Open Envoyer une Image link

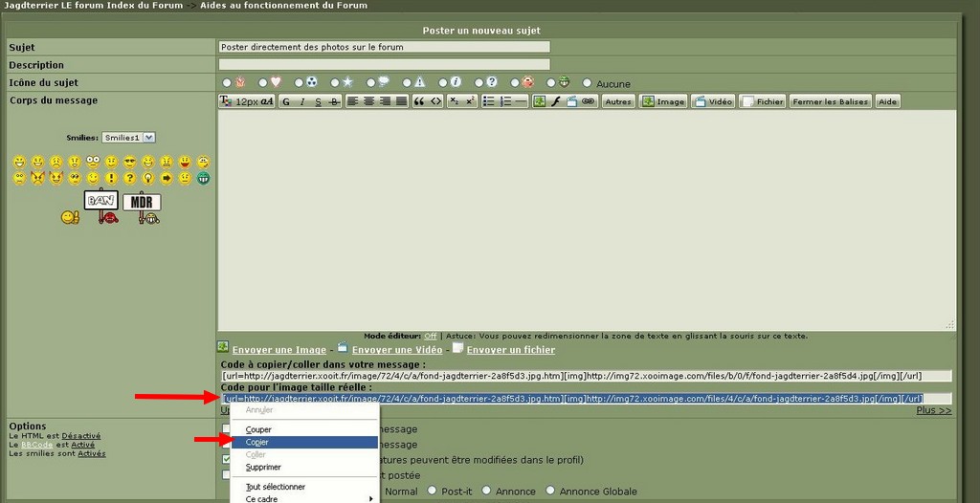point(279,350)
